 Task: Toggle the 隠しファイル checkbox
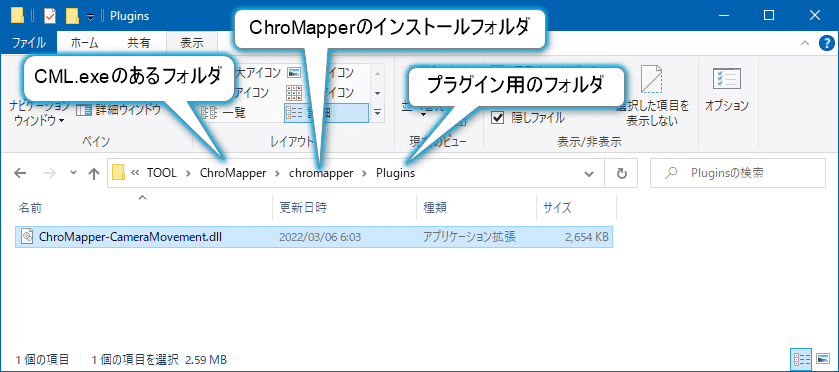point(498,118)
